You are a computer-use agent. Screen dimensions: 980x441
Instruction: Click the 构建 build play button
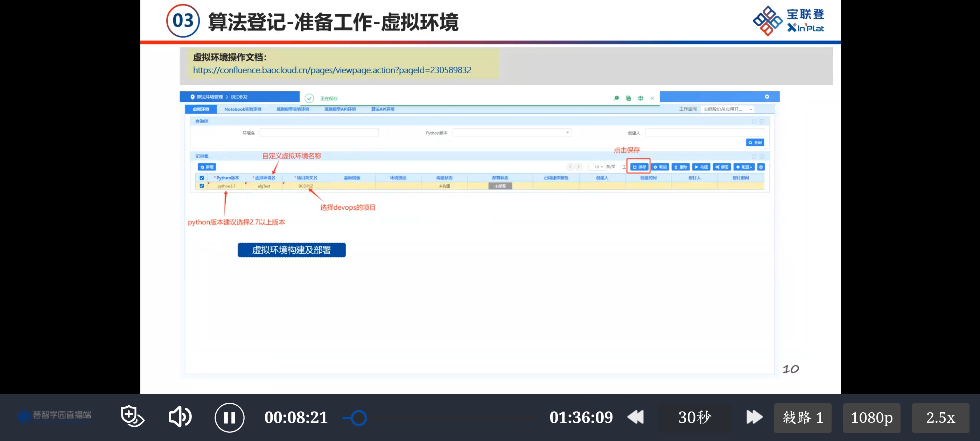[x=701, y=167]
